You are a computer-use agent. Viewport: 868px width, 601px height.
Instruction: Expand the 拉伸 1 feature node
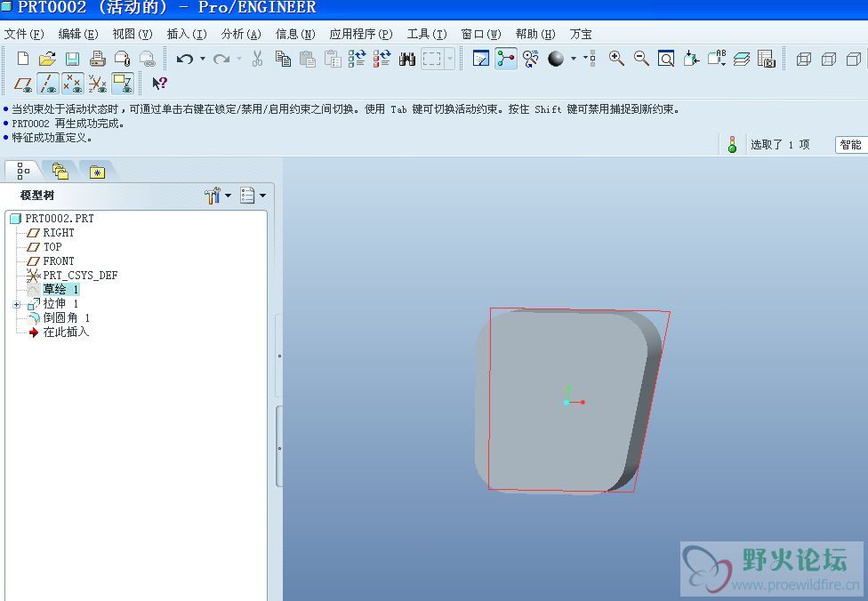coord(17,304)
